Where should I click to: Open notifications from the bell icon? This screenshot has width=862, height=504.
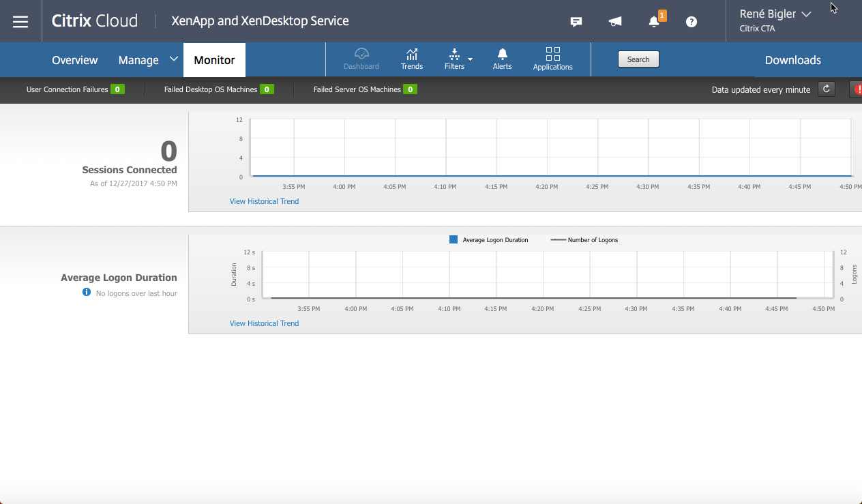point(653,21)
